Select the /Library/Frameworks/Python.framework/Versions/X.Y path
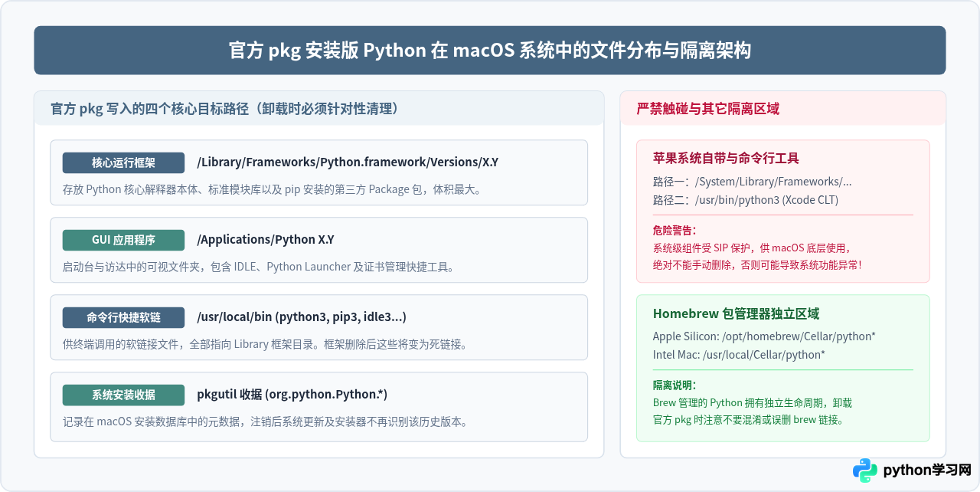The image size is (980, 492). pyautogui.click(x=348, y=162)
